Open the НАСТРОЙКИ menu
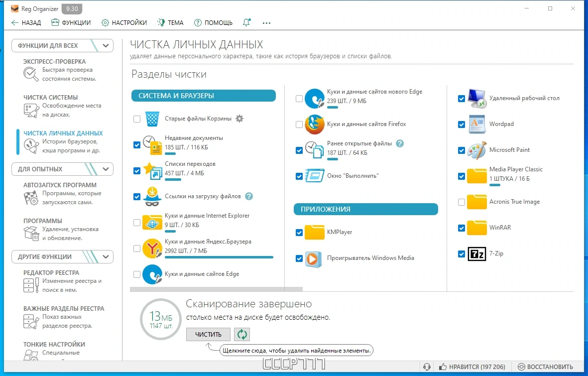Image resolution: width=588 pixels, height=376 pixels. click(124, 22)
